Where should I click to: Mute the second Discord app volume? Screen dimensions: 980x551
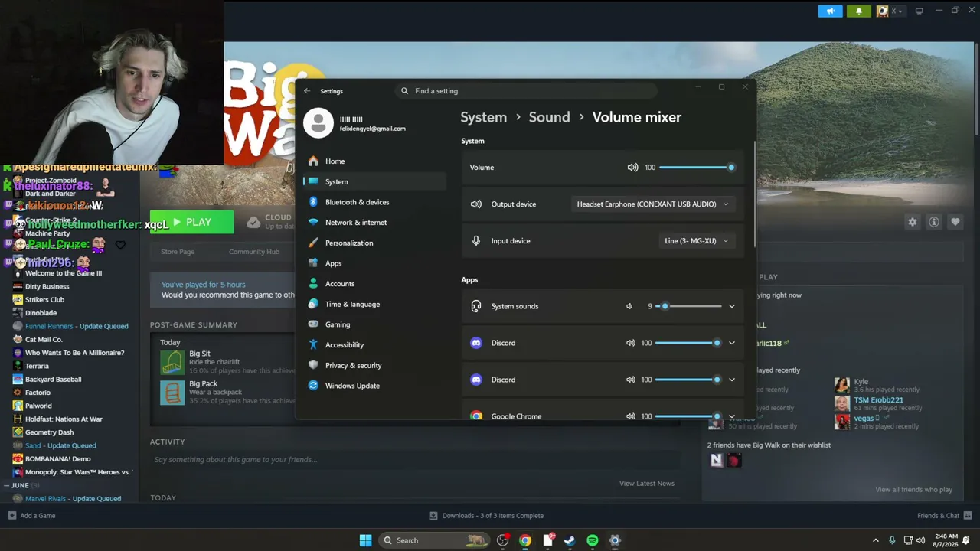[x=630, y=380]
